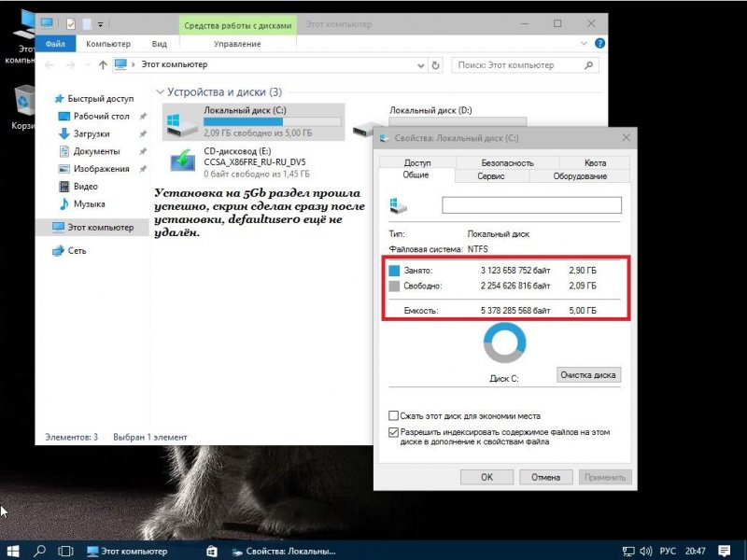Toggle 'Сжать этот диск' checkbox

coord(393,415)
